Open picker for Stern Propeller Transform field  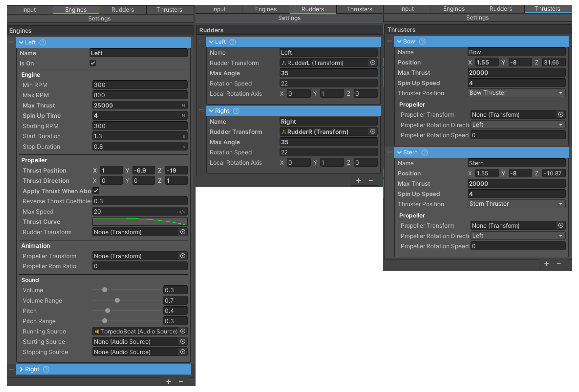pos(561,226)
